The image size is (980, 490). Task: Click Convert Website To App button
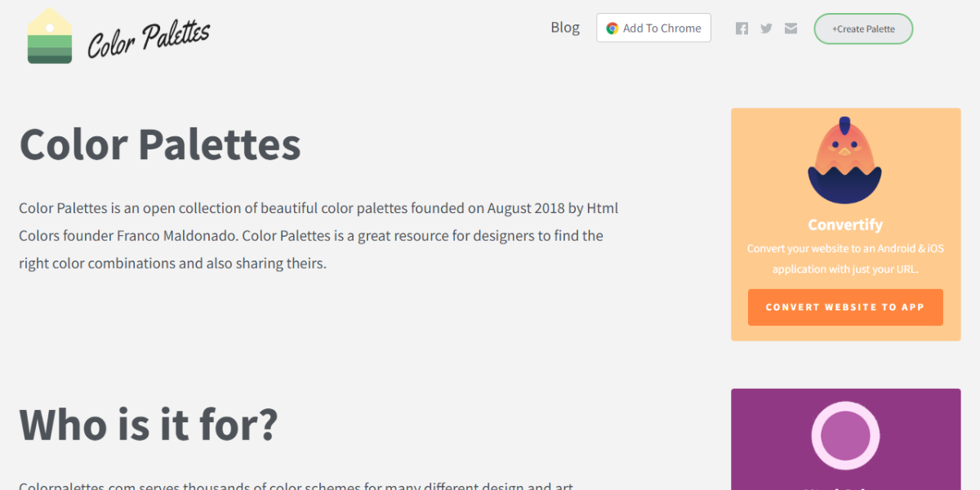pyautogui.click(x=845, y=307)
